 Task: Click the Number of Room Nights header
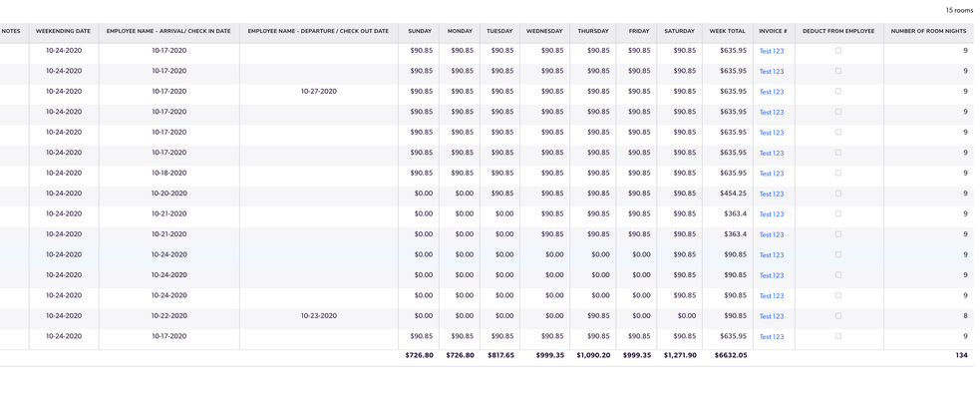[929, 31]
